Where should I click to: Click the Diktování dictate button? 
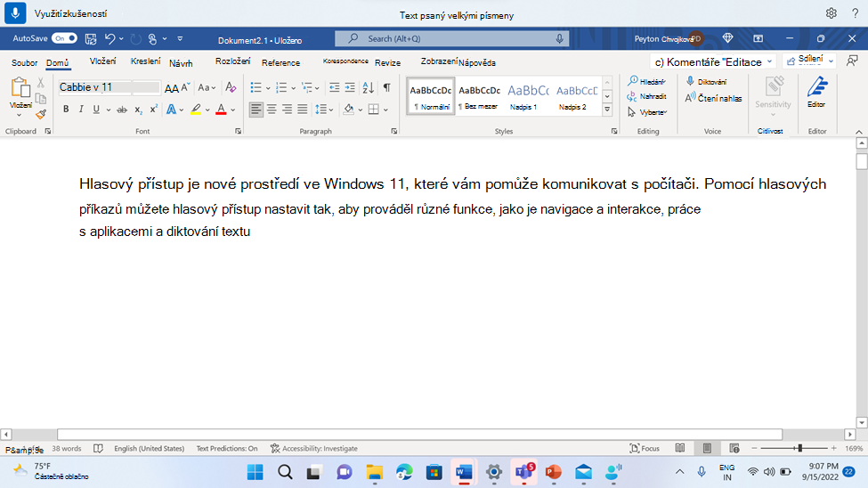click(706, 81)
